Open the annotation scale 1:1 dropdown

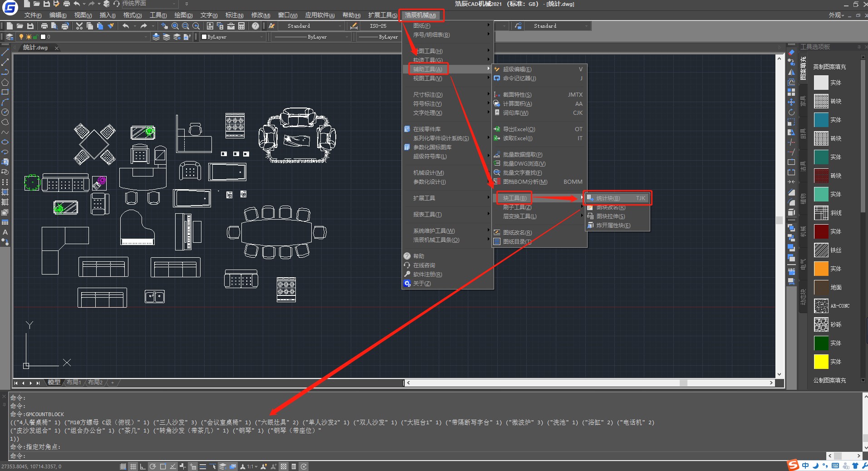click(252, 466)
